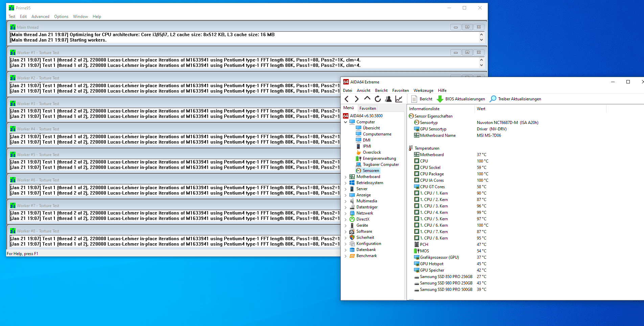Open the Prime95 Window menu
Viewport: 644px width, 326px height.
pos(80,17)
